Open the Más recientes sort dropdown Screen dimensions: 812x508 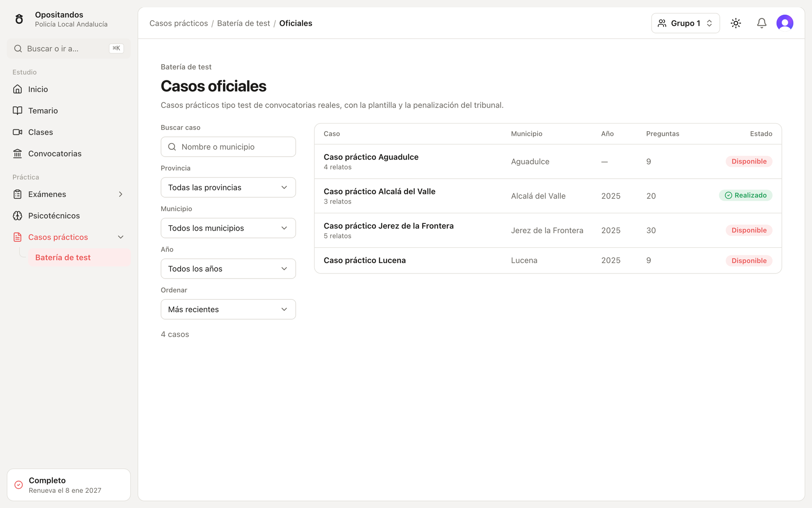point(228,309)
